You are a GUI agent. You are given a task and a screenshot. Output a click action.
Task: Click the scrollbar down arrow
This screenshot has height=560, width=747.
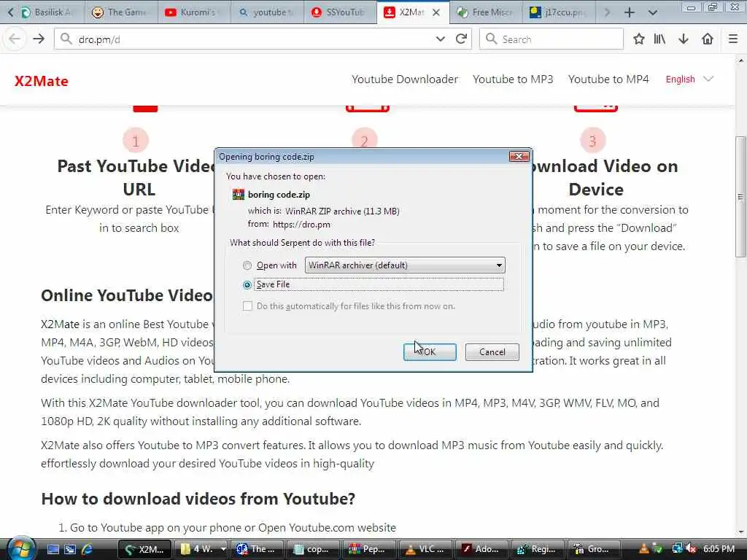pyautogui.click(x=740, y=532)
